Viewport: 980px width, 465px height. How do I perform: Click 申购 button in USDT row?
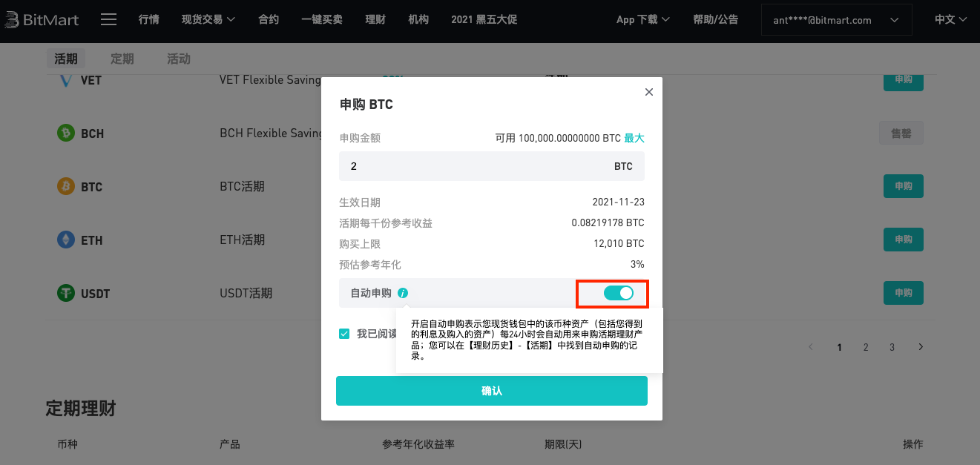[x=904, y=294]
